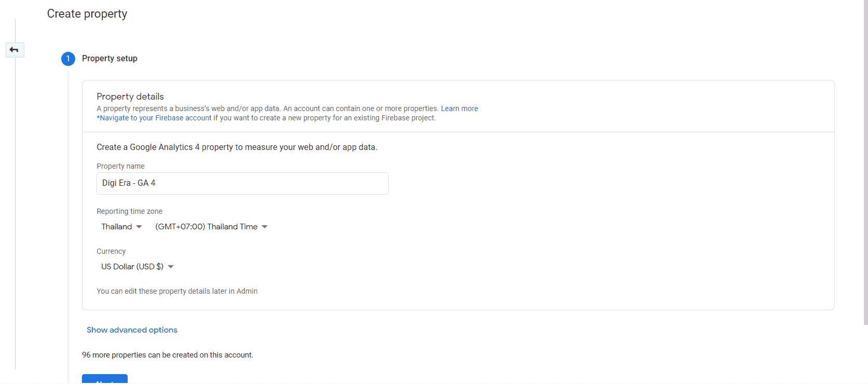Click the Reporting time zone label
This screenshot has width=868, height=384.
(x=129, y=211)
